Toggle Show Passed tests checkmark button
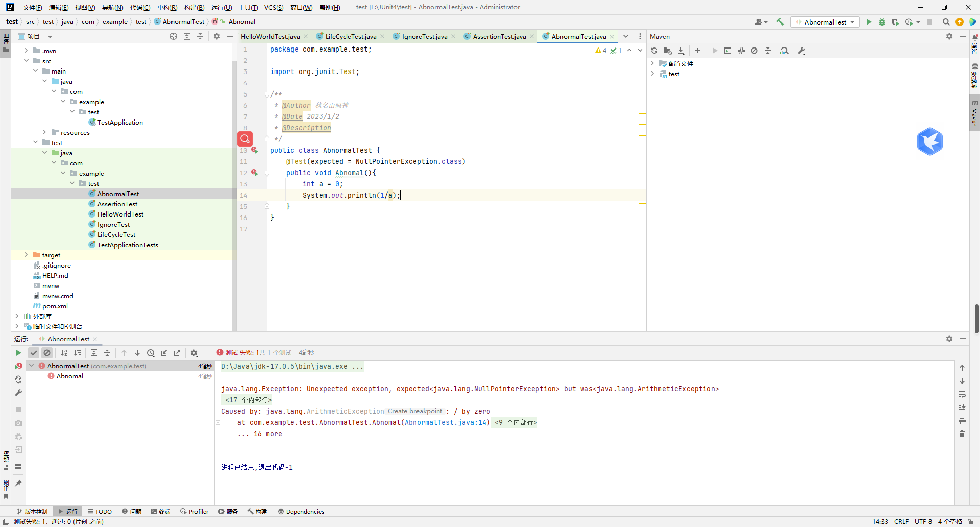 [x=34, y=353]
